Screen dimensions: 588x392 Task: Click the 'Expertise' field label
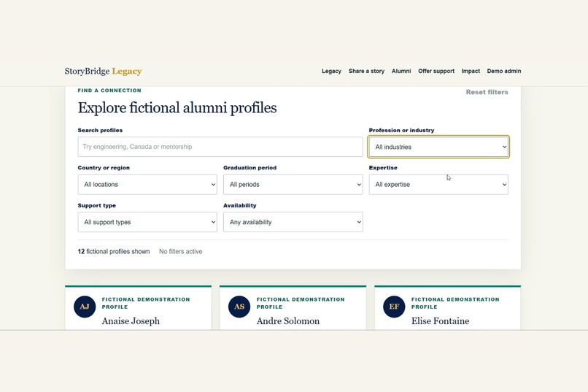pyautogui.click(x=383, y=168)
